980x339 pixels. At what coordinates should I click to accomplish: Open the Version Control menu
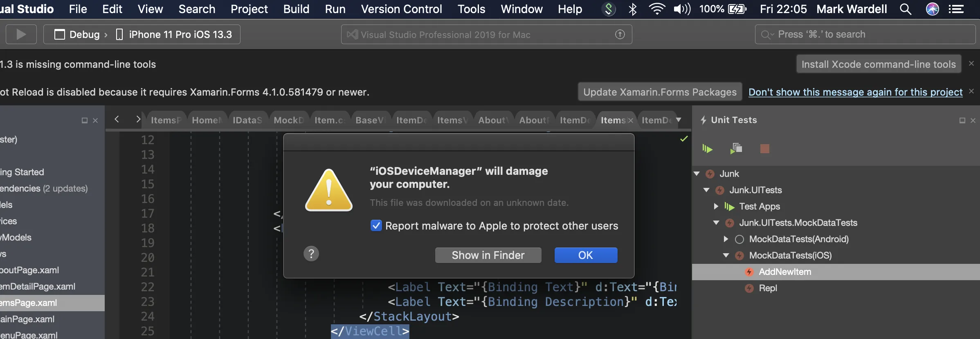coord(401,9)
